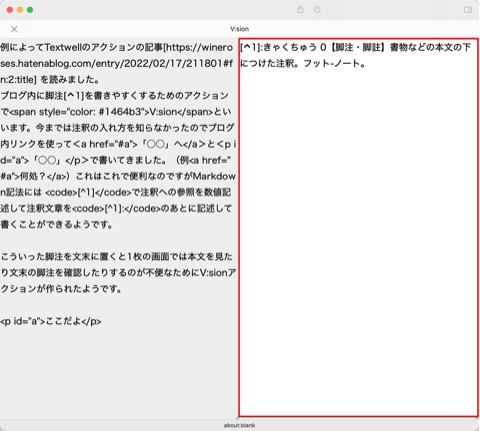This screenshot has width=480, height=431.
Task: Click the red close window button
Action: [x=10, y=10]
